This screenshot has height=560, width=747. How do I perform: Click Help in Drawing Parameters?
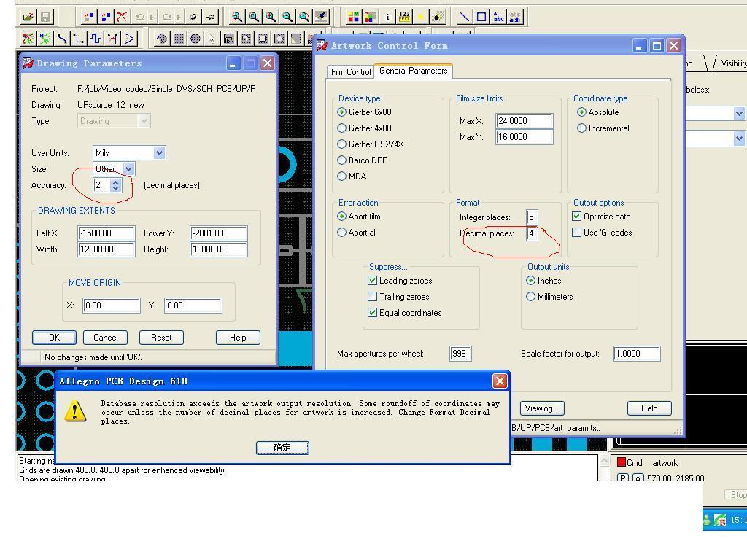point(239,338)
